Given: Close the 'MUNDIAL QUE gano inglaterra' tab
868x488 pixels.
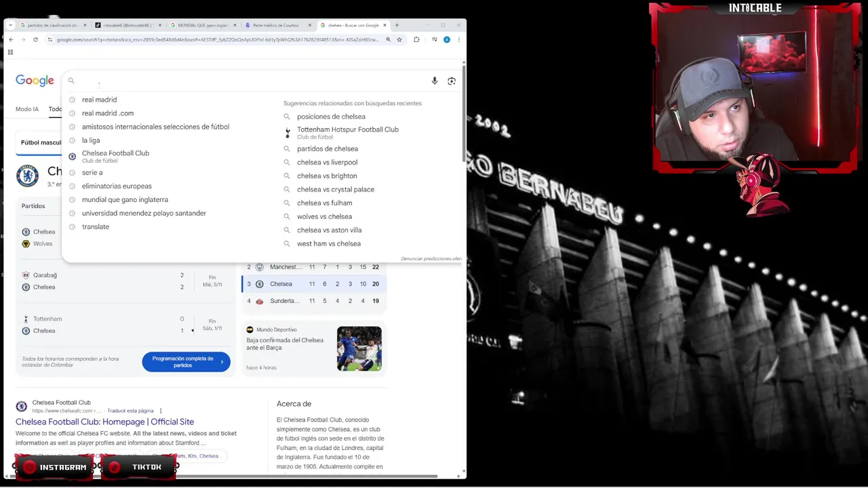Looking at the screenshot, I should coord(235,25).
